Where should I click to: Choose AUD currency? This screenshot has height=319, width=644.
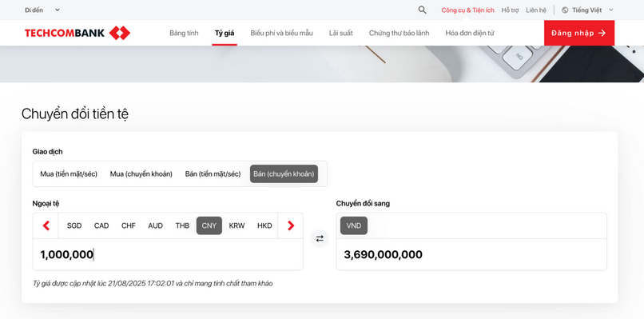pyautogui.click(x=156, y=225)
